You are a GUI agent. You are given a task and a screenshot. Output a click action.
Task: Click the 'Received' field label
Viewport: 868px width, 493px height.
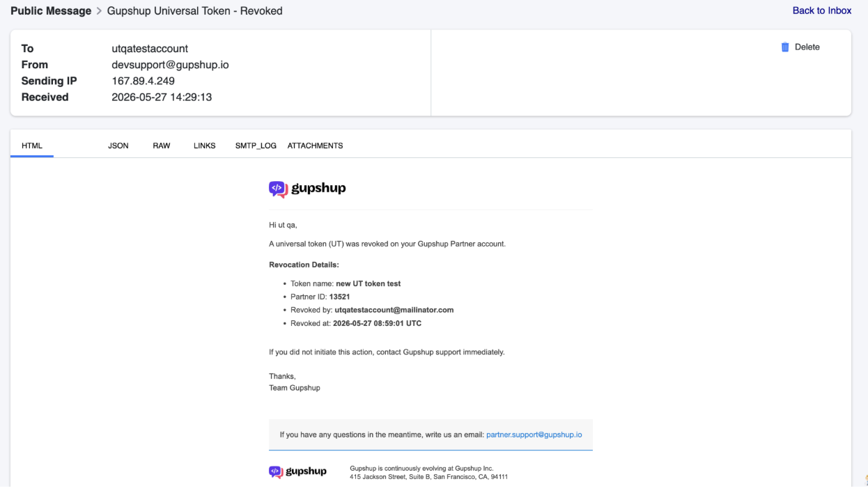tap(45, 97)
